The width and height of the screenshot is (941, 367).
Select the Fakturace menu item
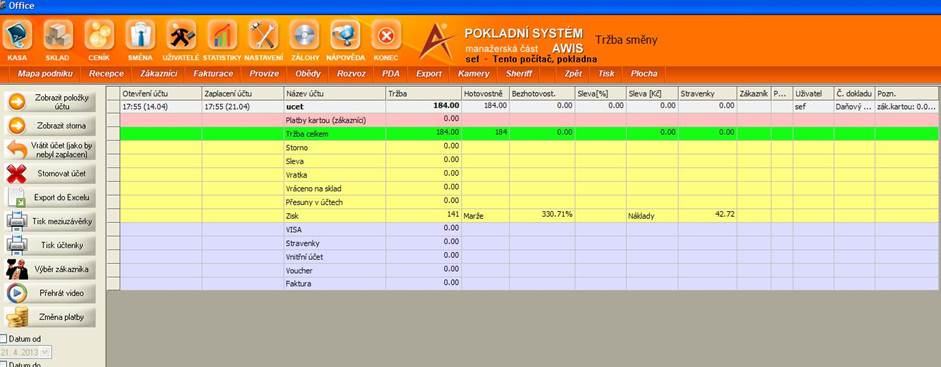pos(213,74)
